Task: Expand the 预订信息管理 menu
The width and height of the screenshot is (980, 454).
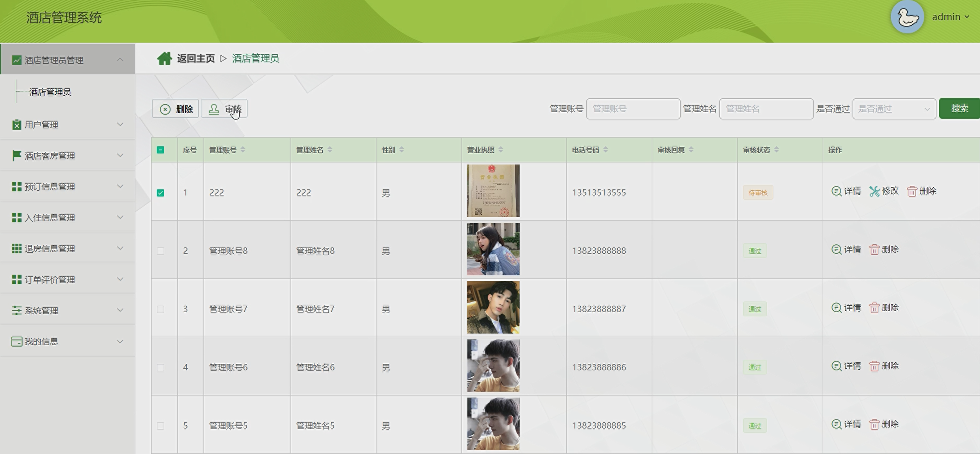Action: 68,186
